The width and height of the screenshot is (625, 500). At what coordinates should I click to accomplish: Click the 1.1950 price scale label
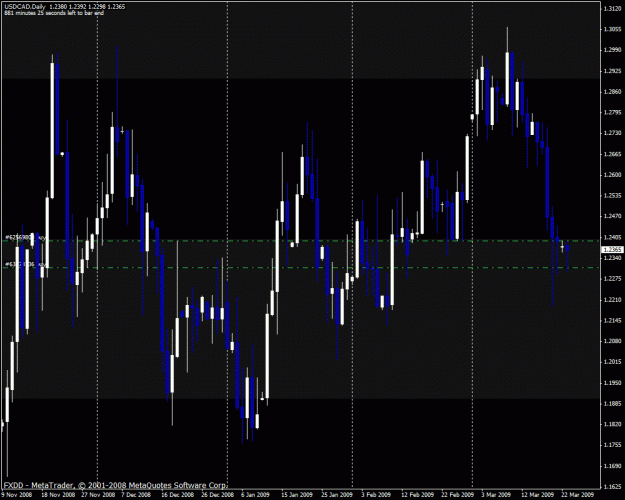613,383
